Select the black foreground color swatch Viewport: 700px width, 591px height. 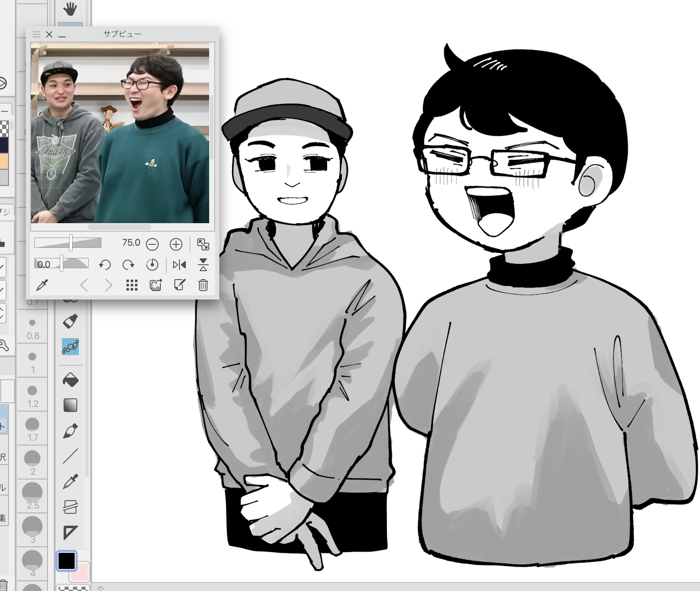[x=67, y=561]
